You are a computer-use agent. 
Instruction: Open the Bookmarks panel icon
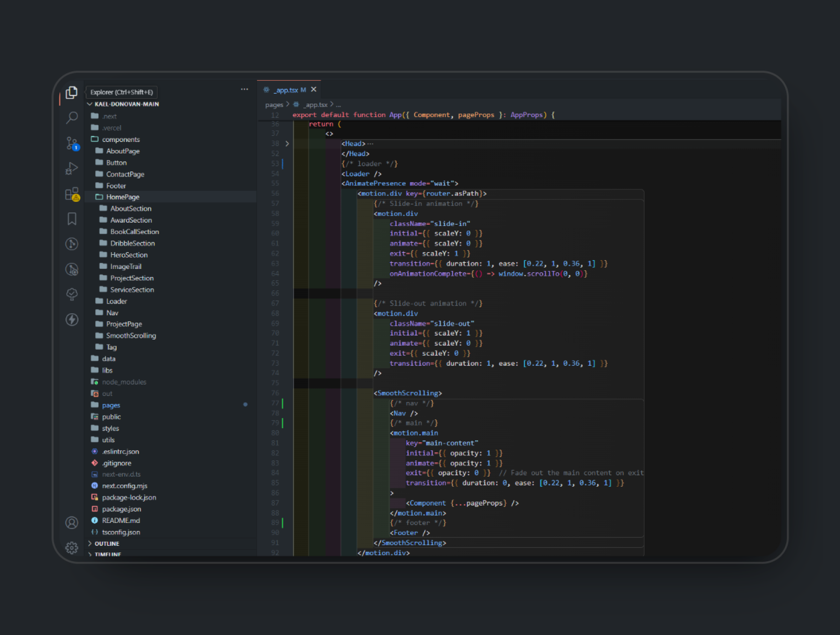pyautogui.click(x=71, y=219)
